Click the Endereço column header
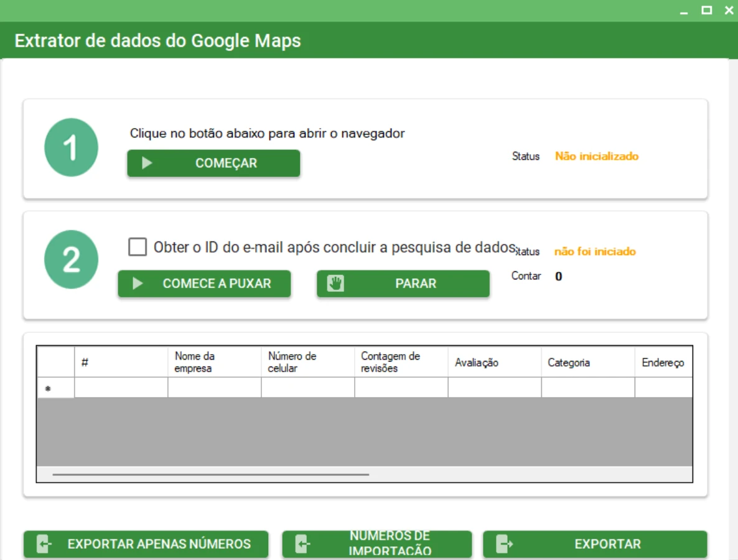The width and height of the screenshot is (738, 560). point(663,362)
